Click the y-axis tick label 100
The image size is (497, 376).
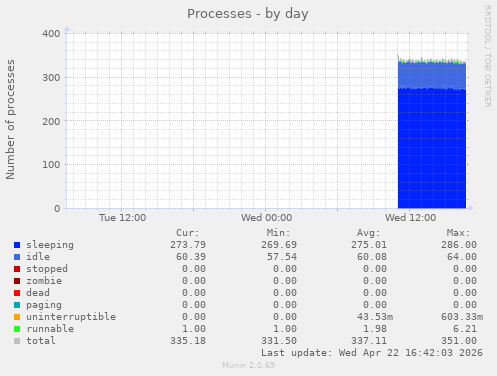tap(51, 165)
